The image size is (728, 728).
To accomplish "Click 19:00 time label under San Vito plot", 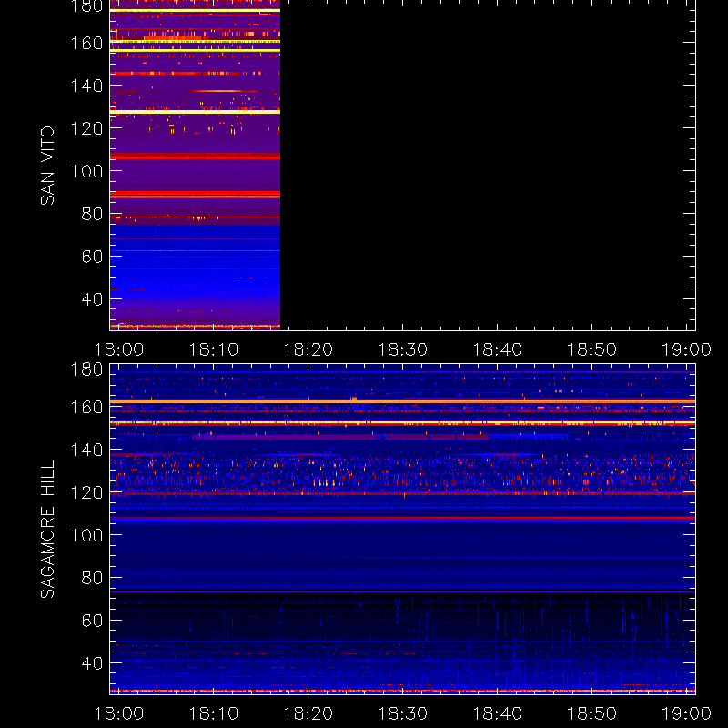I will (687, 349).
